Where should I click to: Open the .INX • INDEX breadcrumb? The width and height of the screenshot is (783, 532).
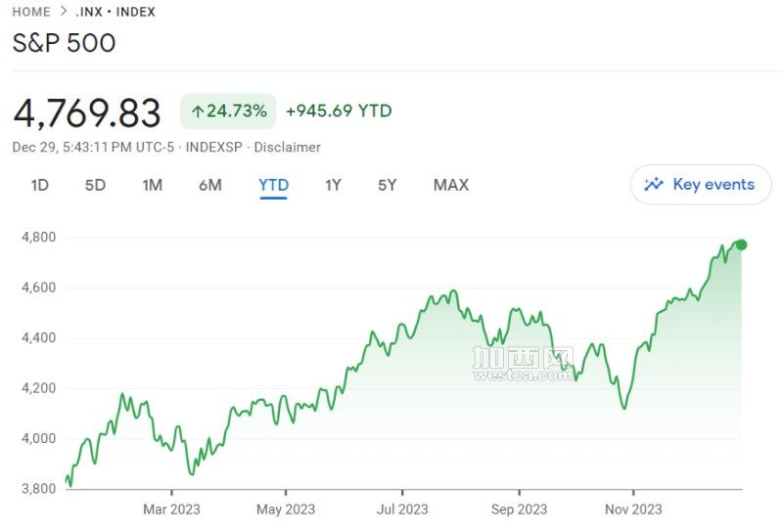coord(115,12)
